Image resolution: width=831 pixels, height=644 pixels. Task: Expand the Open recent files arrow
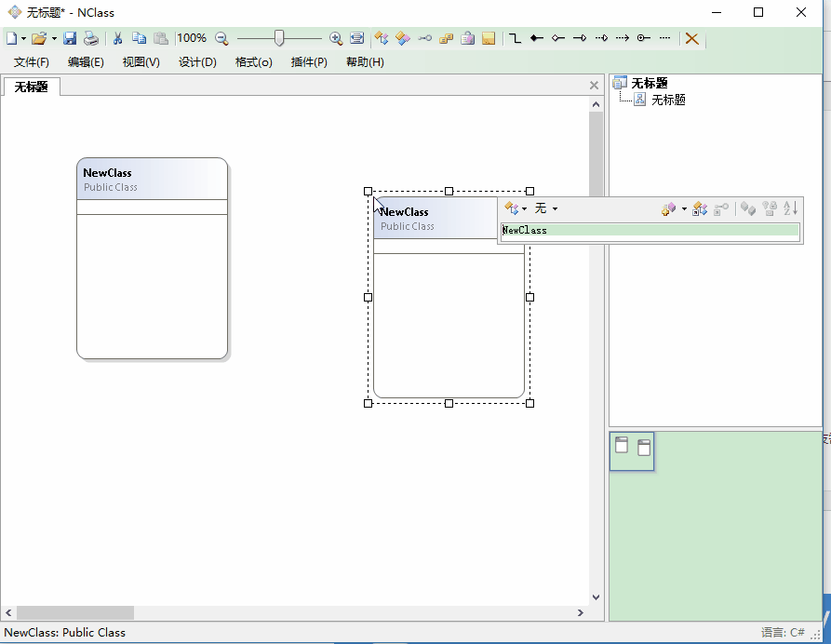click(x=54, y=39)
